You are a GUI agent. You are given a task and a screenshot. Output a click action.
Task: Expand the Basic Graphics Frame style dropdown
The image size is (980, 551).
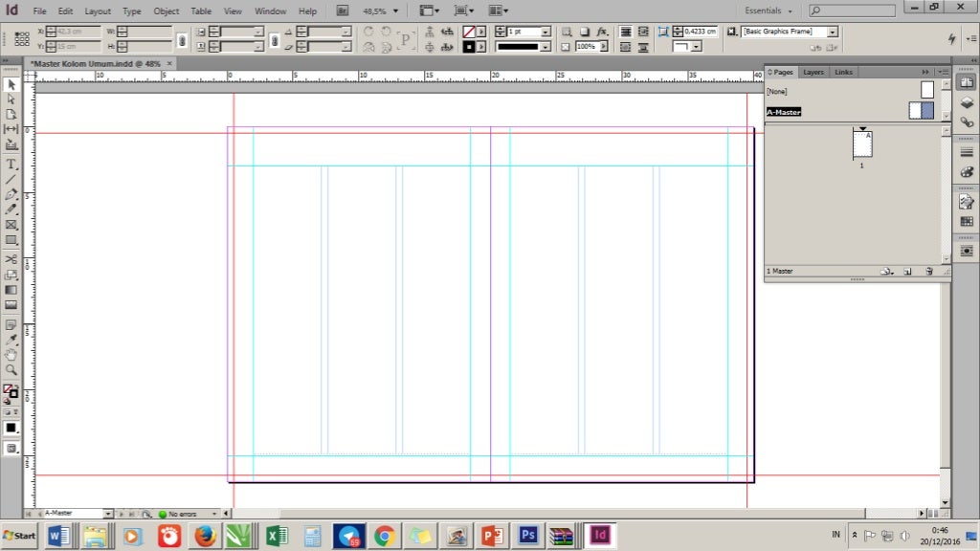[x=832, y=32]
